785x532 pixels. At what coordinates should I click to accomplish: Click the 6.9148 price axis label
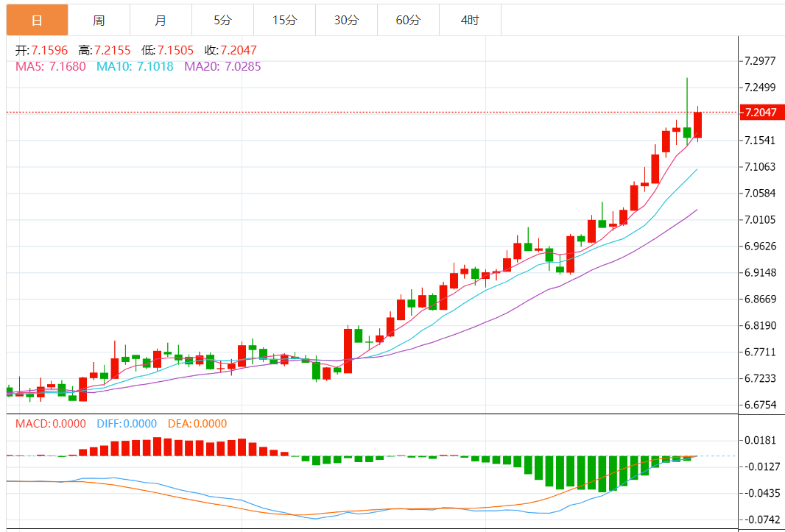coord(761,273)
